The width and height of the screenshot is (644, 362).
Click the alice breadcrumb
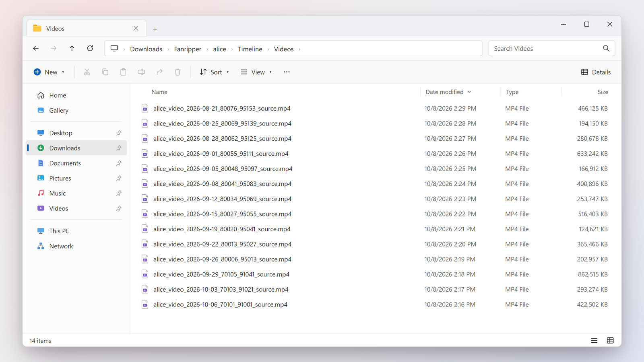219,49
